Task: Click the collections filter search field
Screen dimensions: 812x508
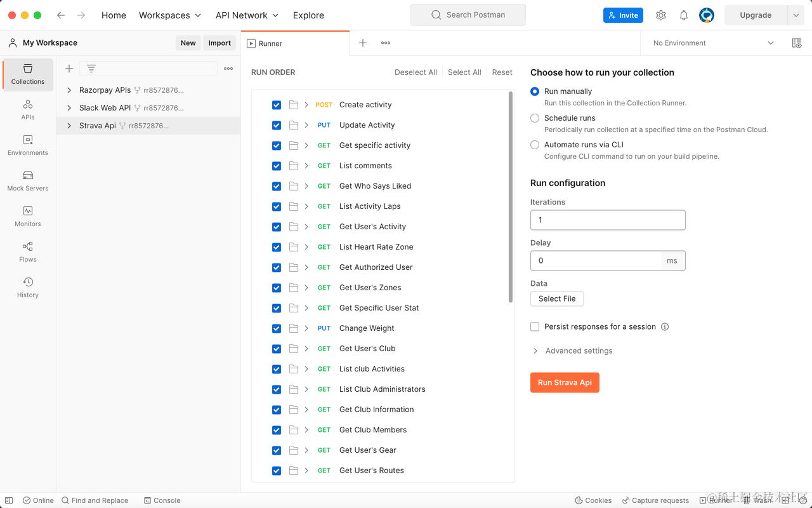Action: click(x=148, y=69)
